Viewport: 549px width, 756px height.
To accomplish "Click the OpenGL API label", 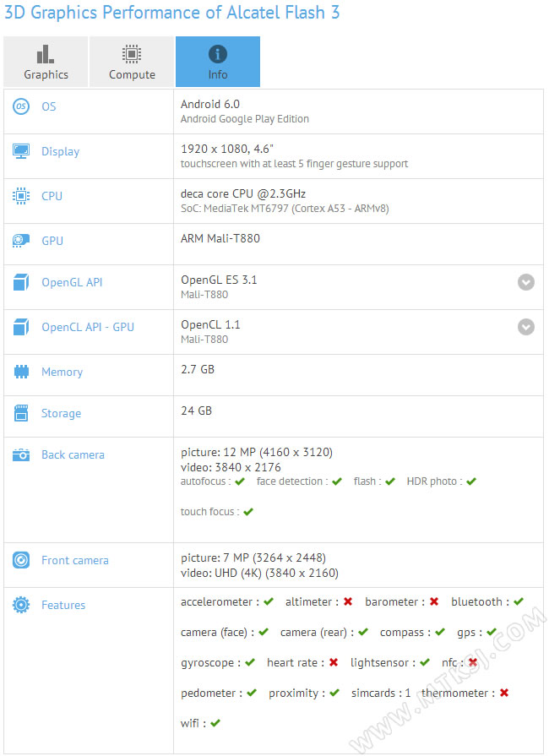I will click(72, 282).
